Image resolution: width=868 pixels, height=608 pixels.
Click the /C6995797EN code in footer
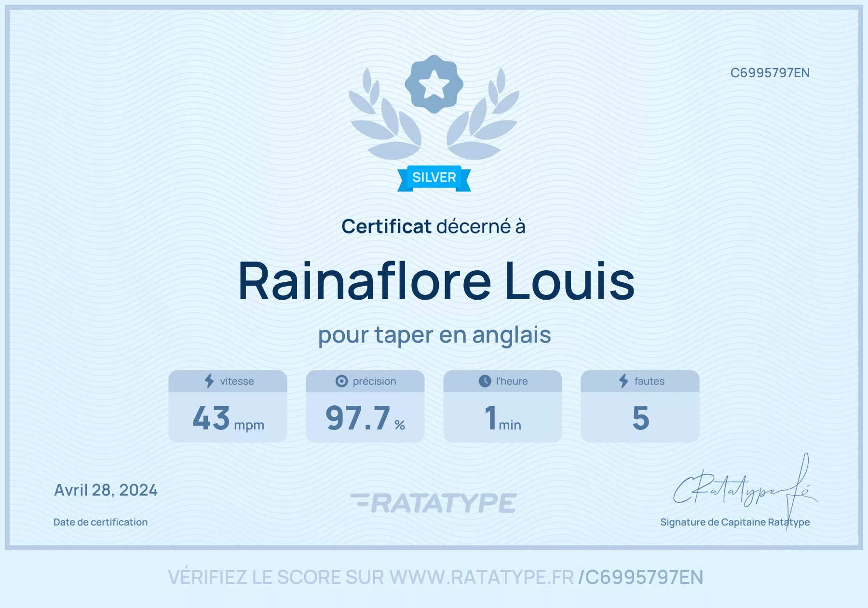tap(641, 577)
